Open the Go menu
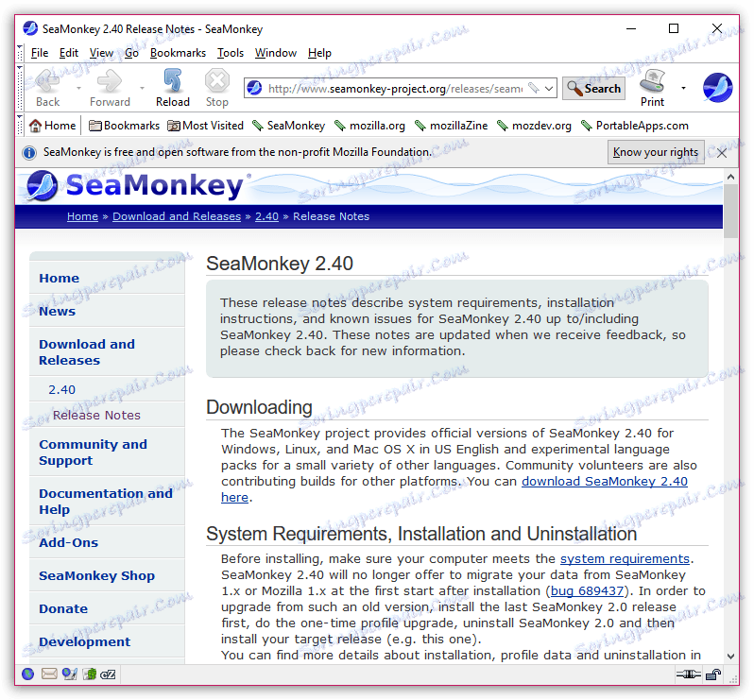The width and height of the screenshot is (754, 700). (131, 53)
